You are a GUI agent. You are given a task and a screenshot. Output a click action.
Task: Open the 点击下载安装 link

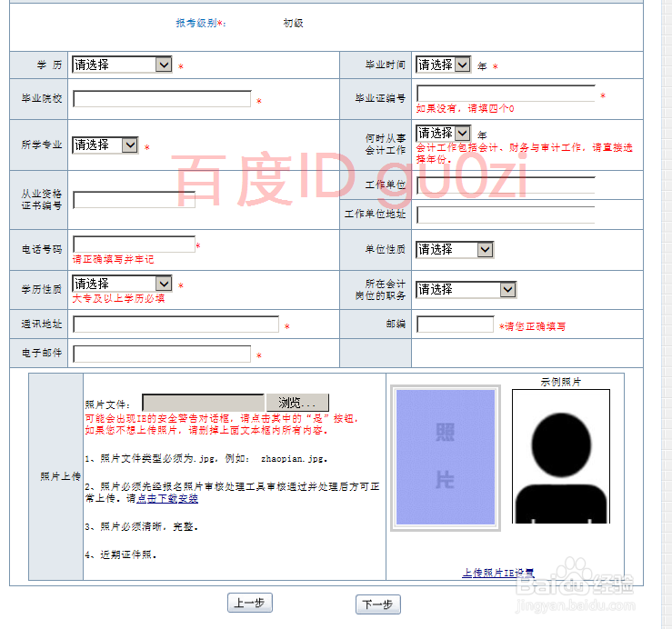pyautogui.click(x=167, y=499)
